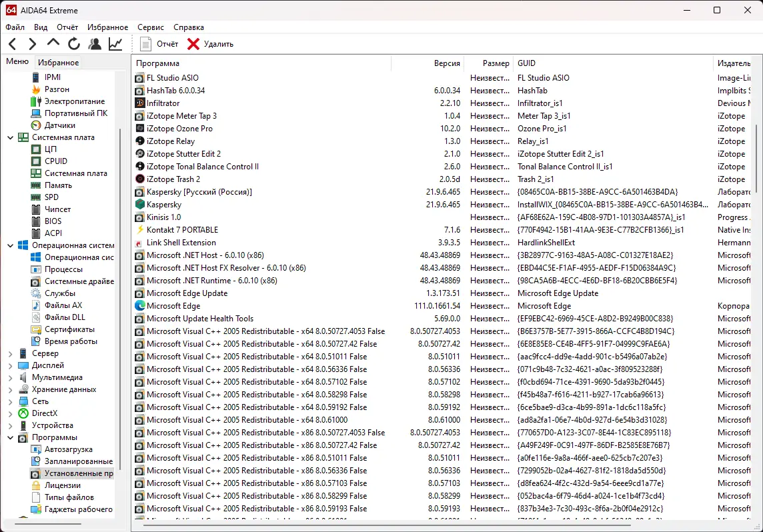Expand the Сервер tree node
The image size is (763, 532).
coord(10,353)
